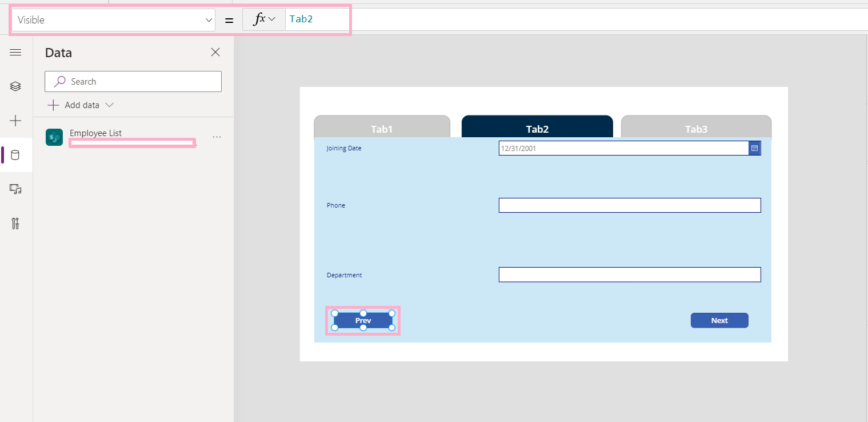Image resolution: width=868 pixels, height=422 pixels.
Task: Open Advanced tools
Action: (15, 224)
